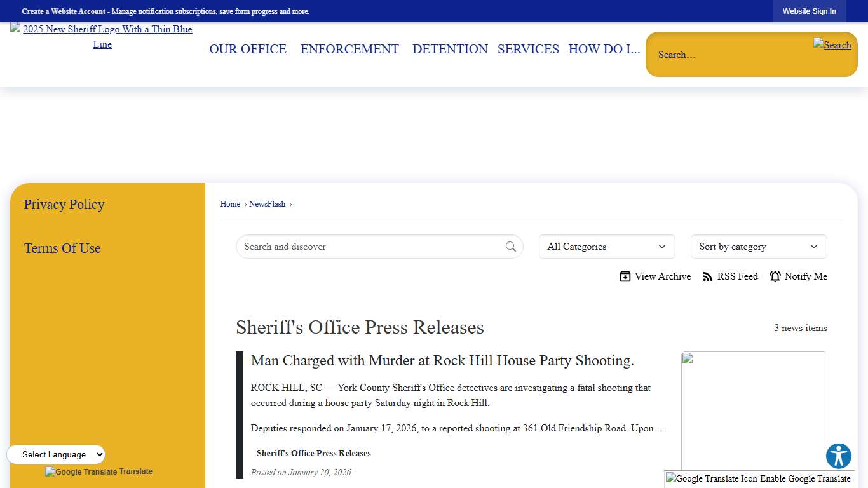Click the magnifying glass in discover search
This screenshot has width=868, height=488.
click(511, 247)
